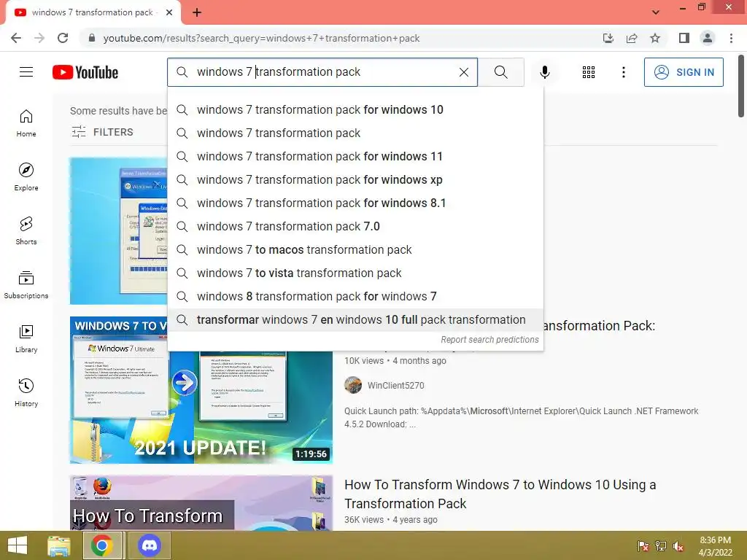Close the windows 7 transformation pack tab

click(x=169, y=12)
